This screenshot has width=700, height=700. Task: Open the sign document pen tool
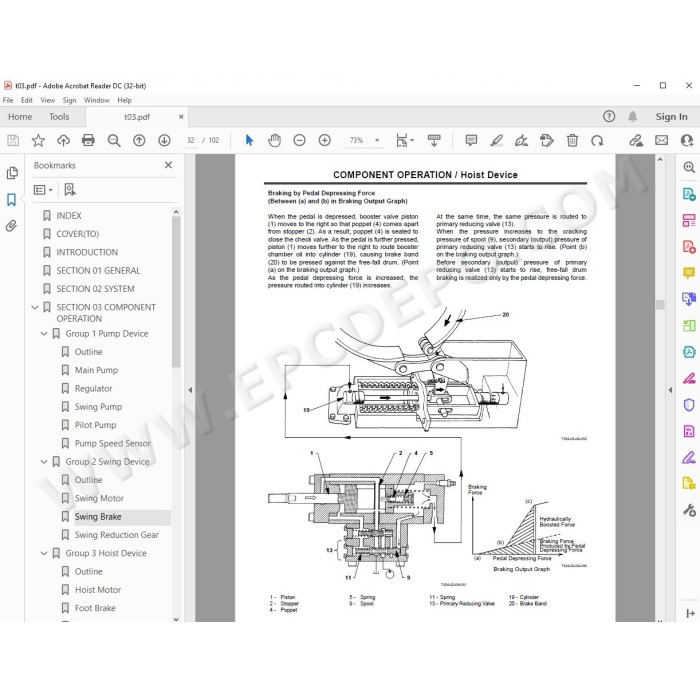pyautogui.click(x=521, y=141)
